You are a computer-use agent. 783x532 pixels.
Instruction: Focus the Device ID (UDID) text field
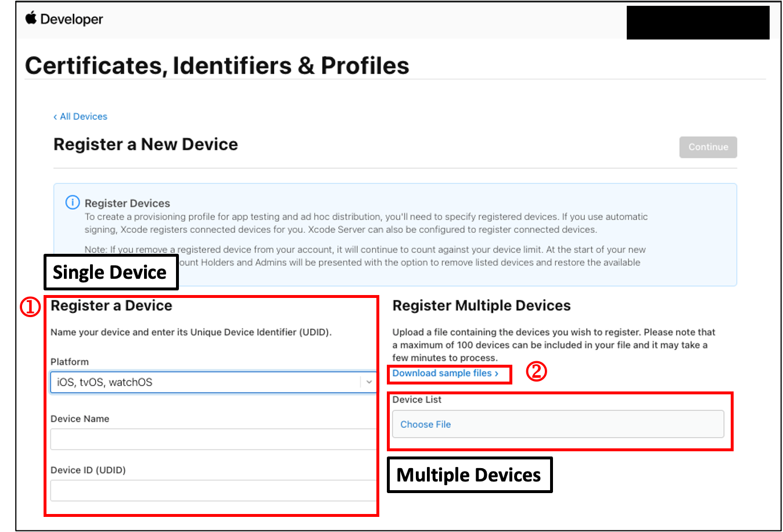point(213,491)
